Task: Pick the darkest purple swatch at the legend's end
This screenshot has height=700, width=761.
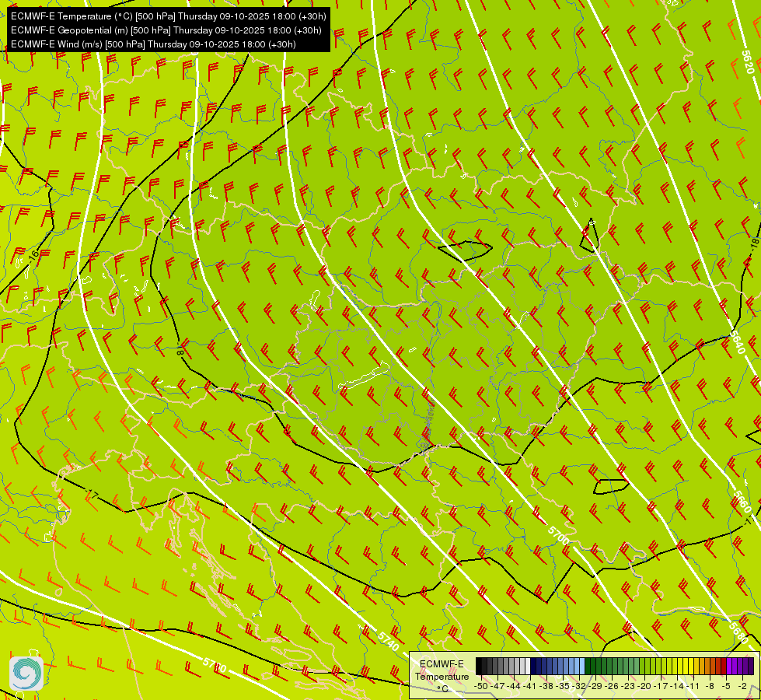Action: click(x=752, y=666)
